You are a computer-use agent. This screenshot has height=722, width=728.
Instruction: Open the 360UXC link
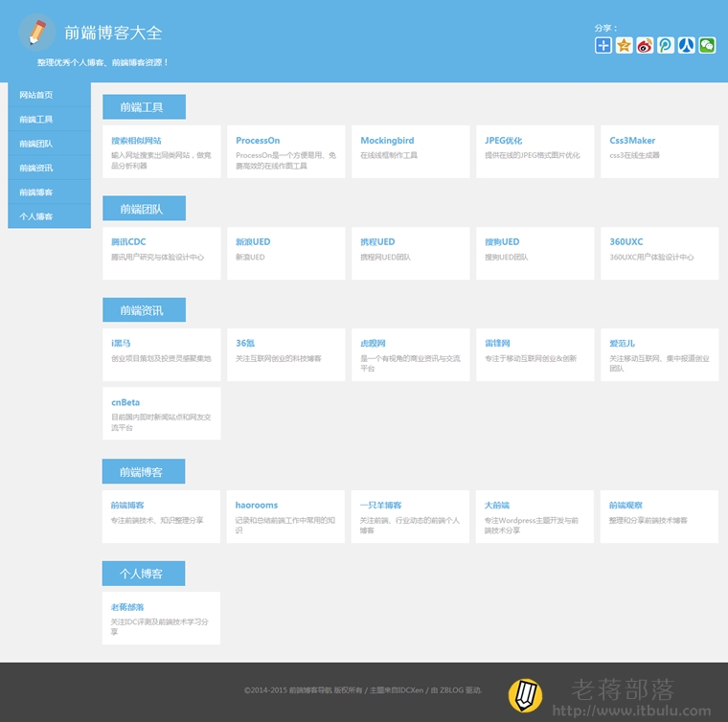[x=626, y=241]
